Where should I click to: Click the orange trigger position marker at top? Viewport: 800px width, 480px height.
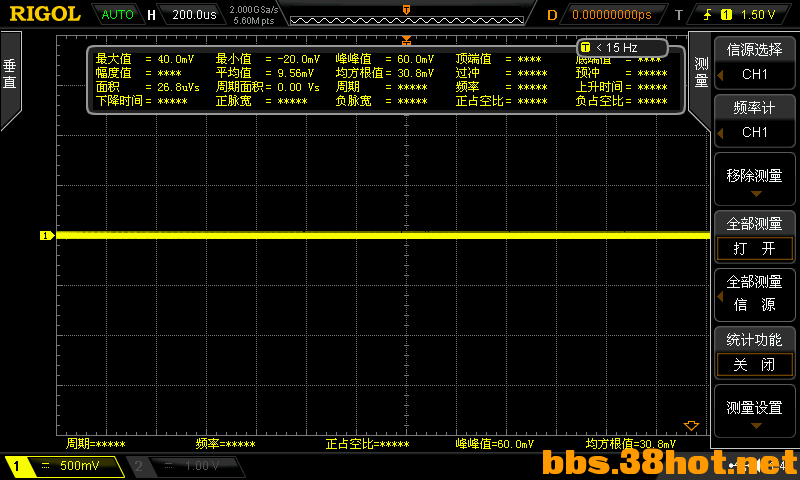(x=406, y=40)
